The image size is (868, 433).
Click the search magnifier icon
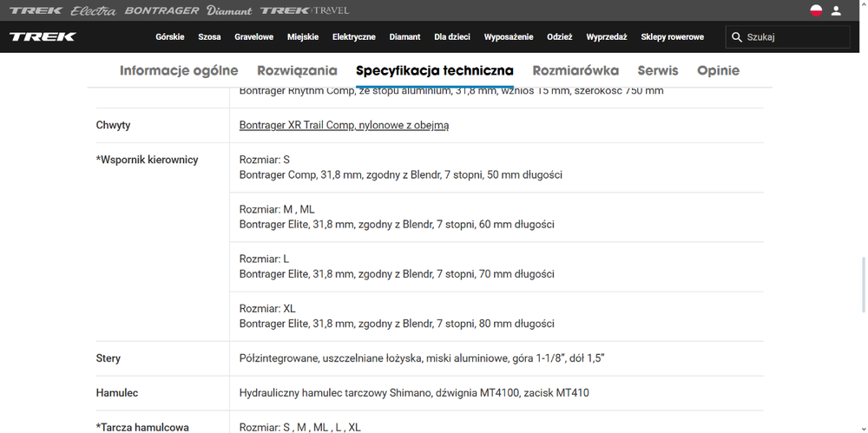tap(737, 37)
